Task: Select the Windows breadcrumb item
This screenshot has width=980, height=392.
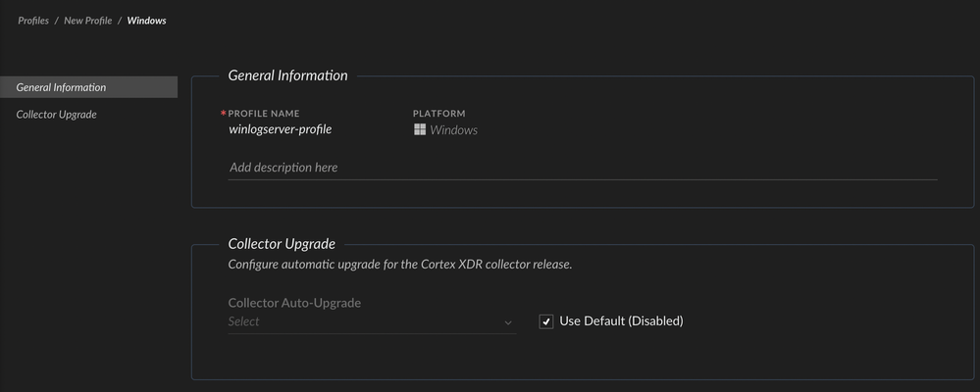Action: (x=146, y=21)
